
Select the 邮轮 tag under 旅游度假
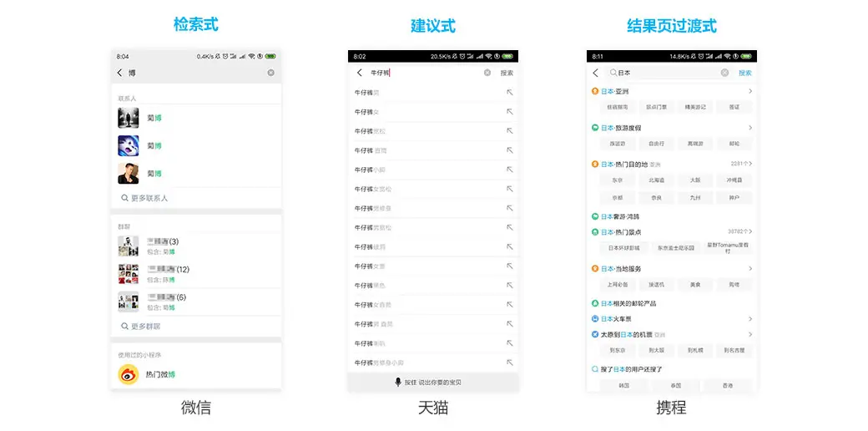coord(734,144)
